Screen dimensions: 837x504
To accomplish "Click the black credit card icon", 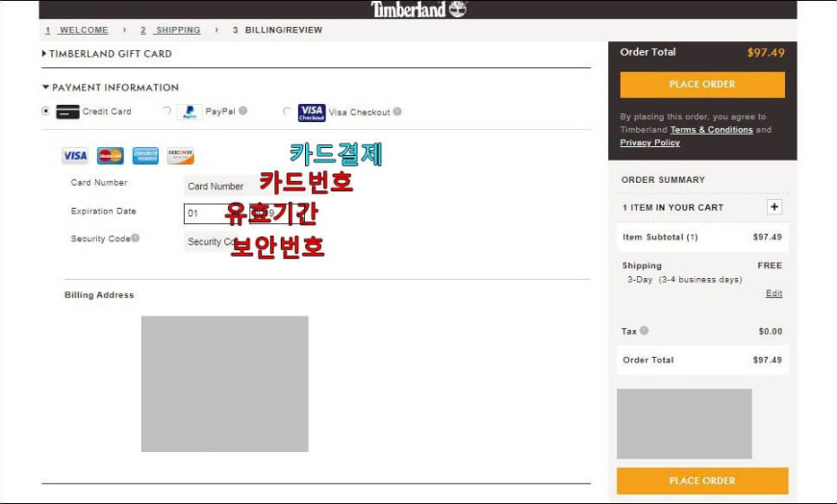I will pos(67,112).
